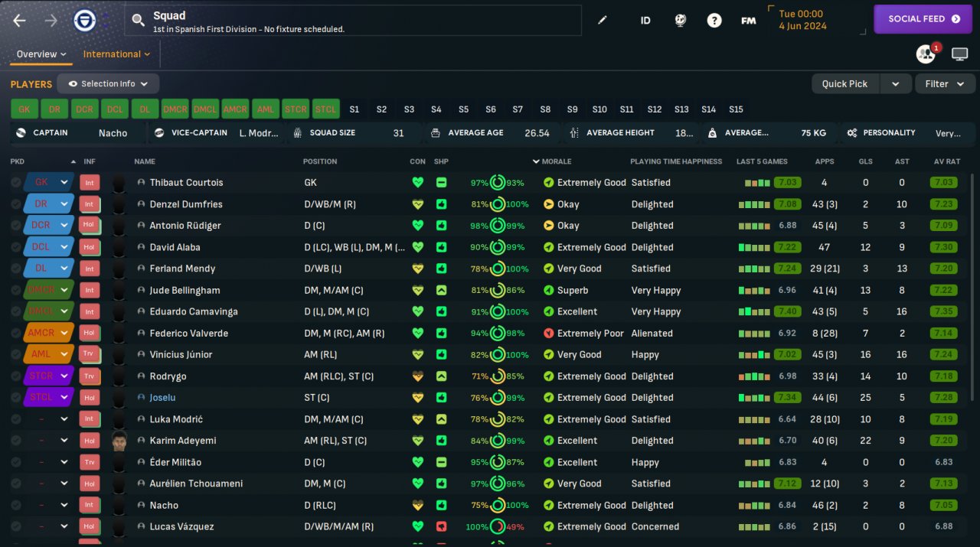Viewport: 980px width, 547px height.
Task: Click Rodrygo's condition heart icon
Action: [x=417, y=376]
